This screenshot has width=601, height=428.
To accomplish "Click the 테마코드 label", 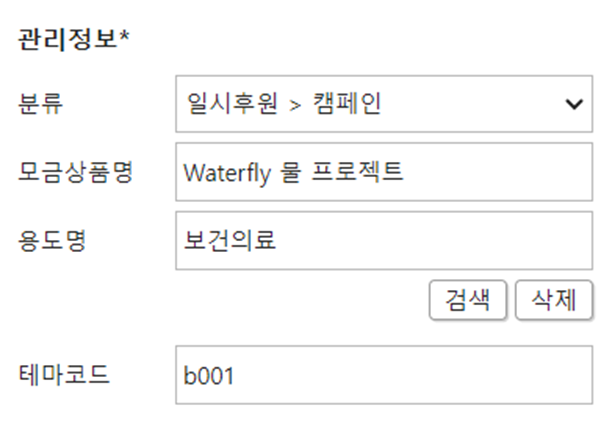I will tap(64, 375).
